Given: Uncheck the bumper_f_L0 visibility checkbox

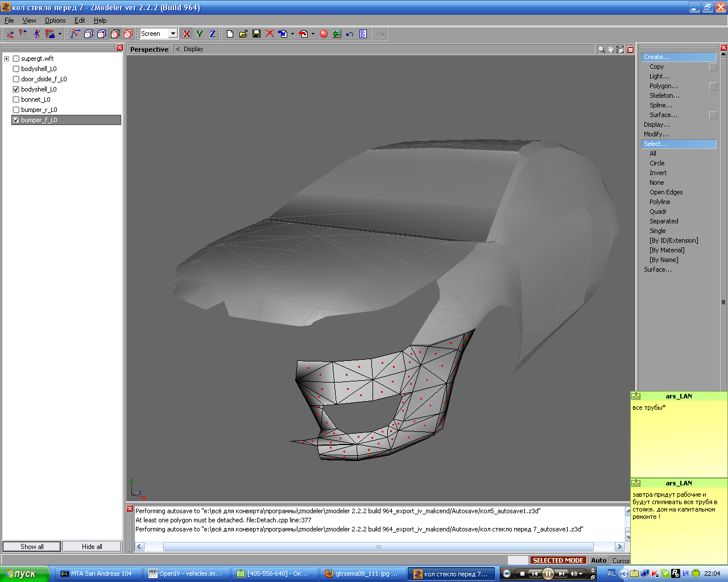Looking at the screenshot, I should 16,120.
